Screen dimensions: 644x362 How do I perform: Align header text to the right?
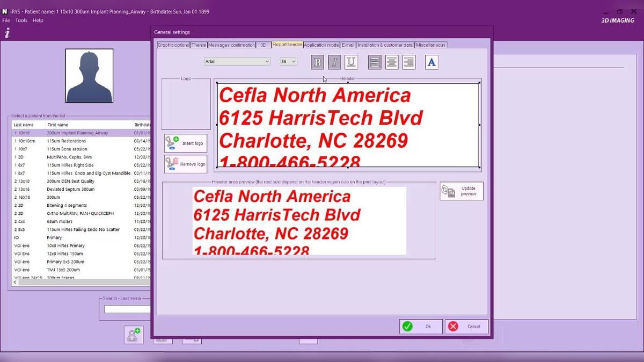coord(409,62)
